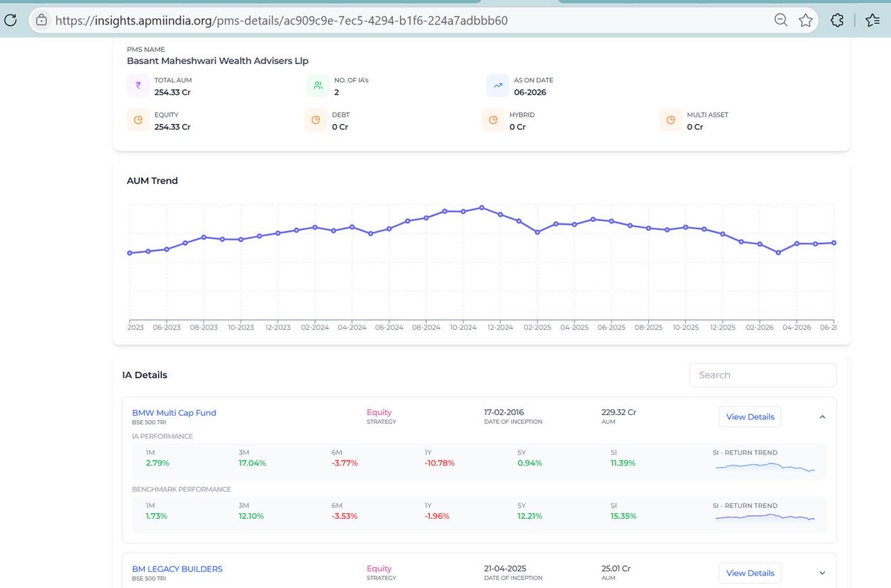891x588 pixels.
Task: Select the IA 6M return -3.77%
Action: [x=345, y=463]
